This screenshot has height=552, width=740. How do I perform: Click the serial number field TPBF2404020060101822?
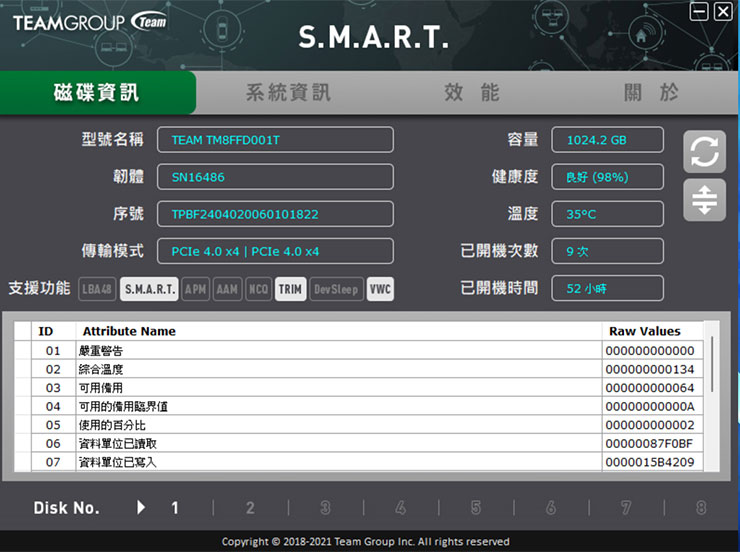coord(275,214)
